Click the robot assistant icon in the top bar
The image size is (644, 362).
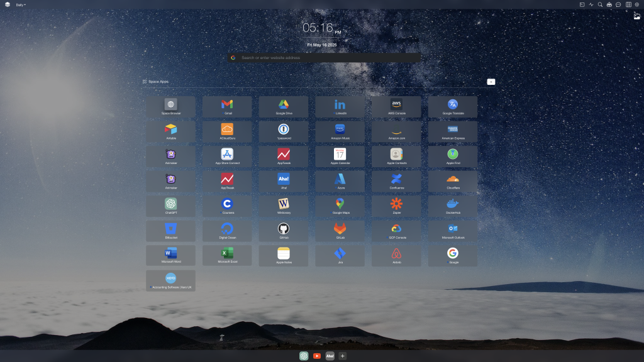click(x=609, y=4)
